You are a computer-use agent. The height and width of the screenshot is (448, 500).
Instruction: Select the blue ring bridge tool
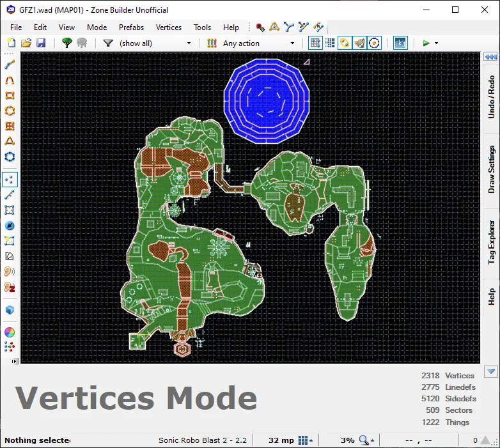10,157
